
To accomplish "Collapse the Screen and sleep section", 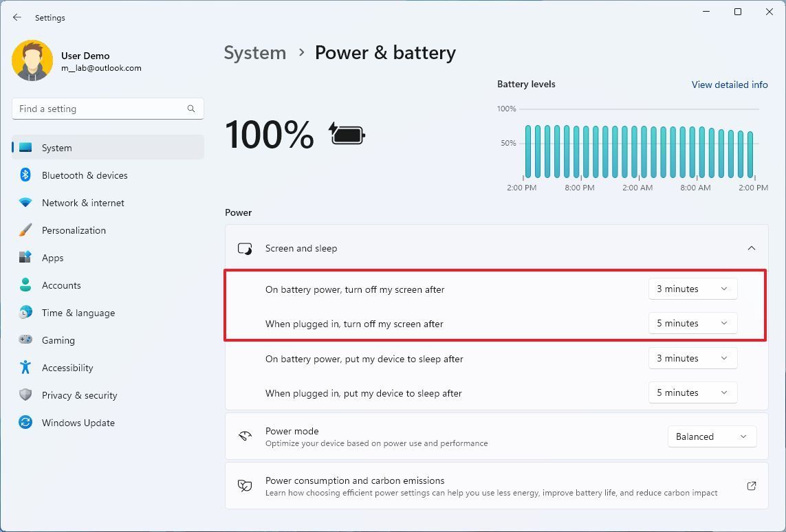I will (x=751, y=248).
